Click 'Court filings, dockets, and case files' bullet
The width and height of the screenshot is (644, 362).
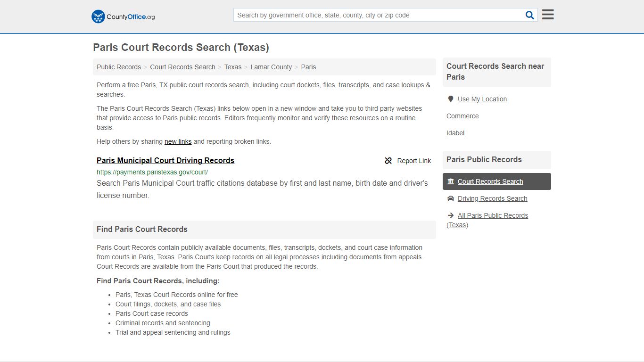[x=168, y=304]
